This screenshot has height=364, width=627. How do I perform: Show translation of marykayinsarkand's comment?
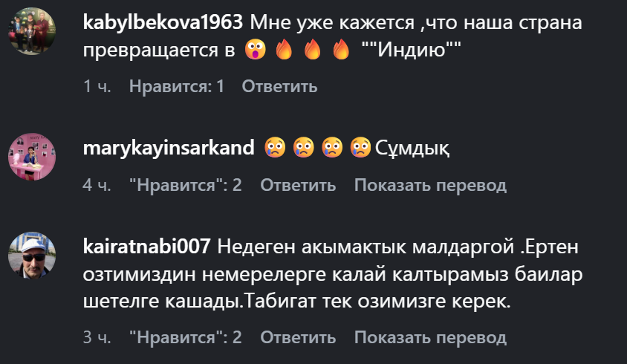[x=430, y=185]
